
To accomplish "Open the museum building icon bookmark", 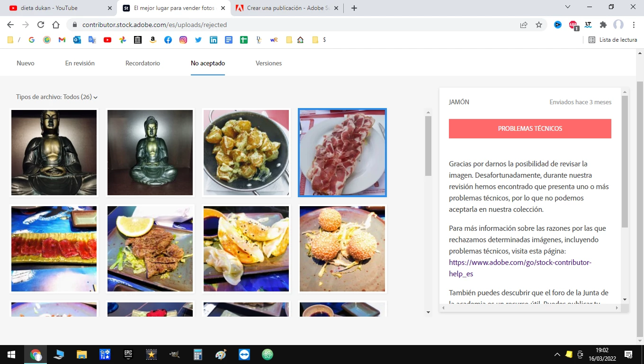I will pyautogui.click(x=138, y=40).
